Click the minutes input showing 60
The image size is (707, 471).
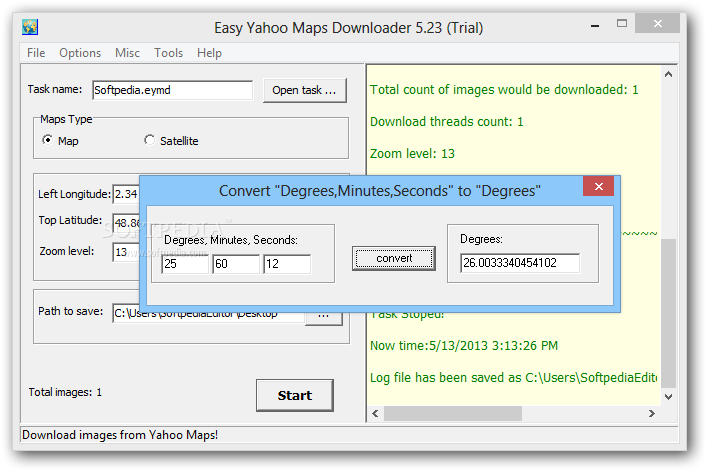236,264
